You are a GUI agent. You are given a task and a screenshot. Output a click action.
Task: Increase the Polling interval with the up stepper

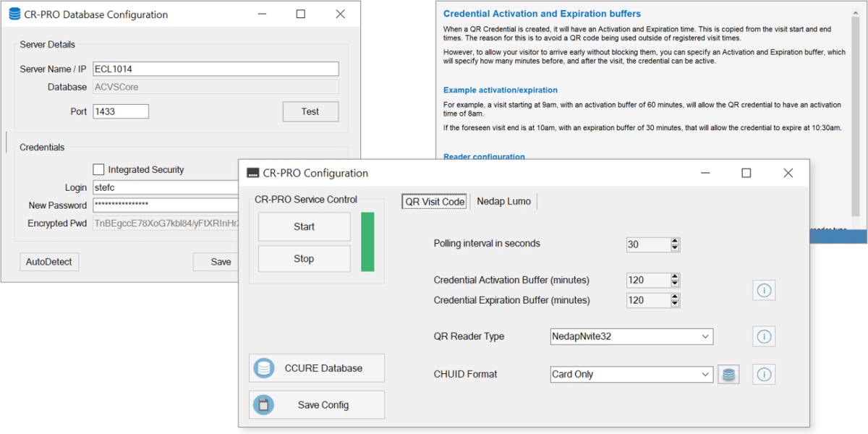click(673, 241)
